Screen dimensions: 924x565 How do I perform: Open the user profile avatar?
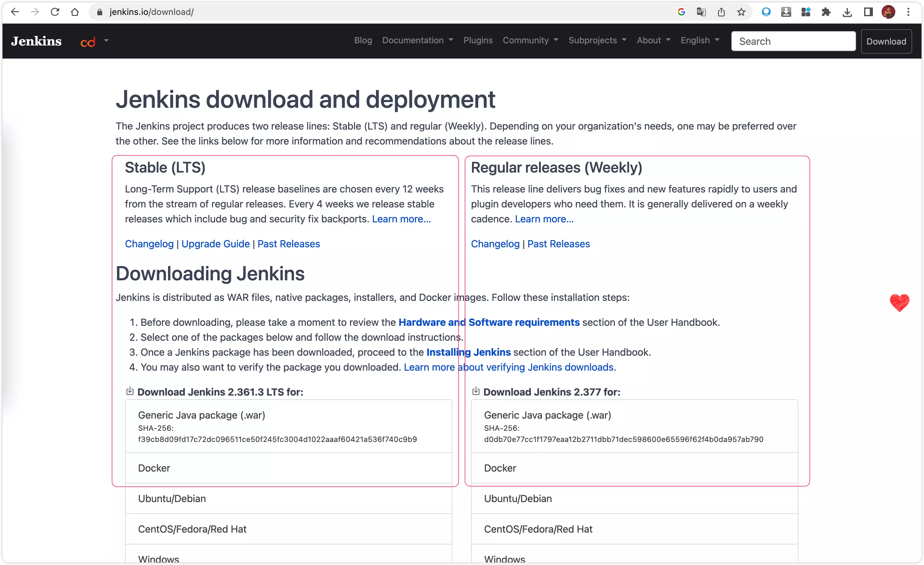(x=888, y=12)
